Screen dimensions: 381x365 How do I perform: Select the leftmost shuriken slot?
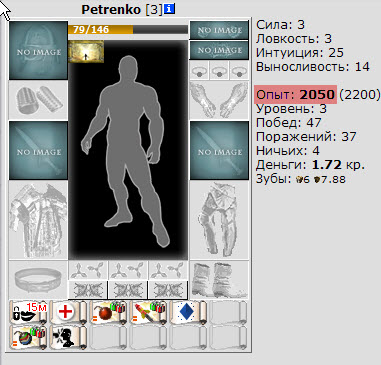coord(88,270)
